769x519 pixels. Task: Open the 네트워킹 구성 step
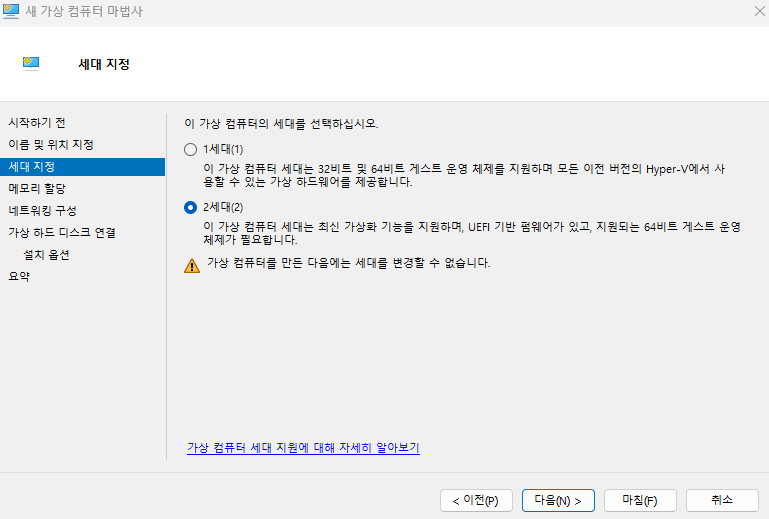click(x=42, y=210)
